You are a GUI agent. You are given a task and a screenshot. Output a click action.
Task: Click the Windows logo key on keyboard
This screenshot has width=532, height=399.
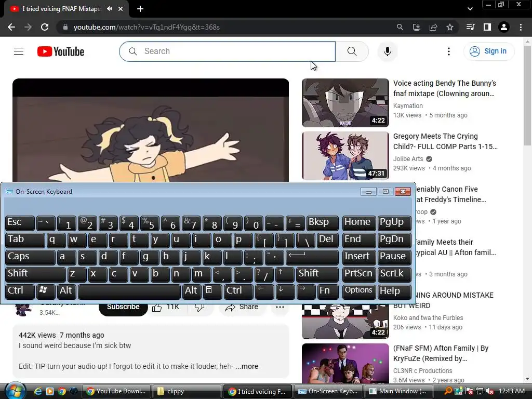point(46,291)
